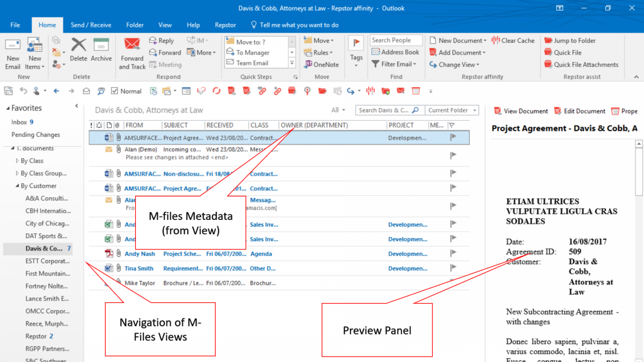This screenshot has width=644, height=362.
Task: Click the Jump to Folder icon
Action: coord(548,41)
